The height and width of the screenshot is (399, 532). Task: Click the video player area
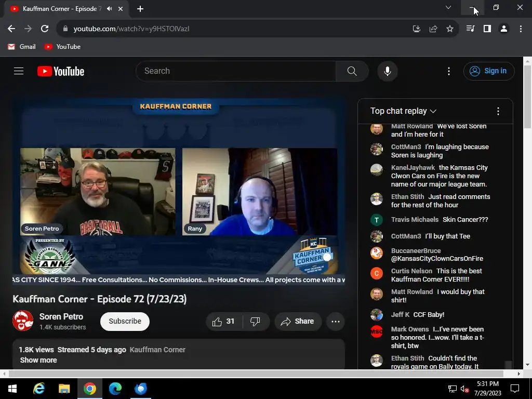(x=179, y=192)
